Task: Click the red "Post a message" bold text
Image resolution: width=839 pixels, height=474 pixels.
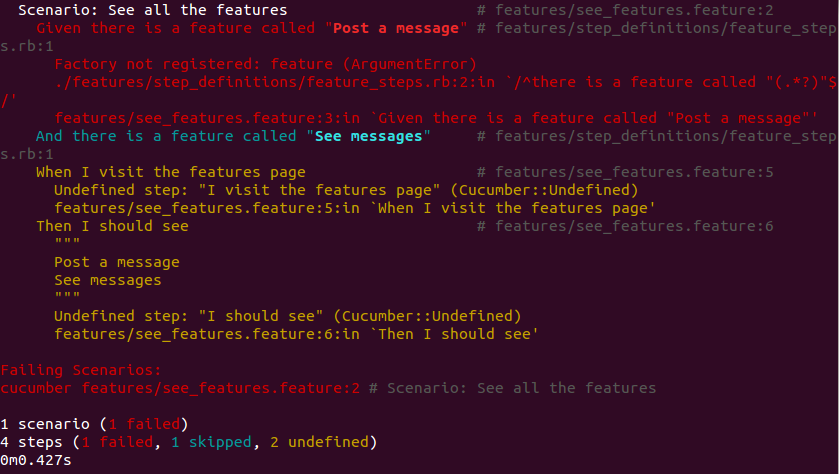Action: [395, 28]
